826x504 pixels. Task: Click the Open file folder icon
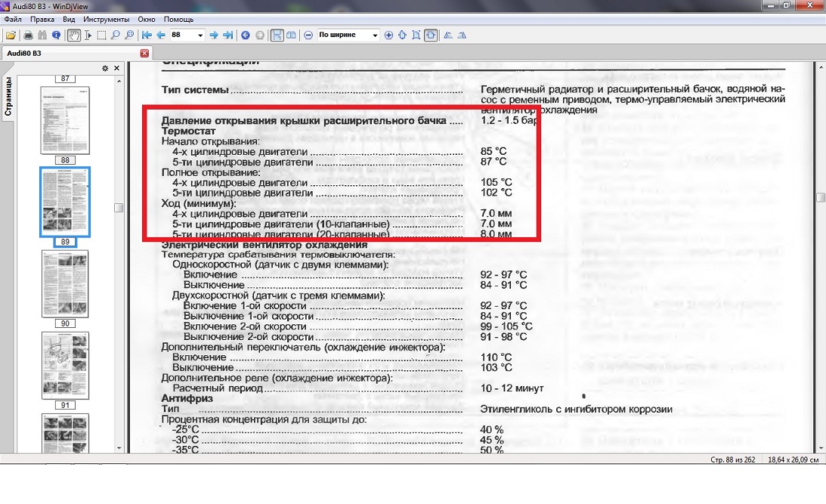click(11, 36)
